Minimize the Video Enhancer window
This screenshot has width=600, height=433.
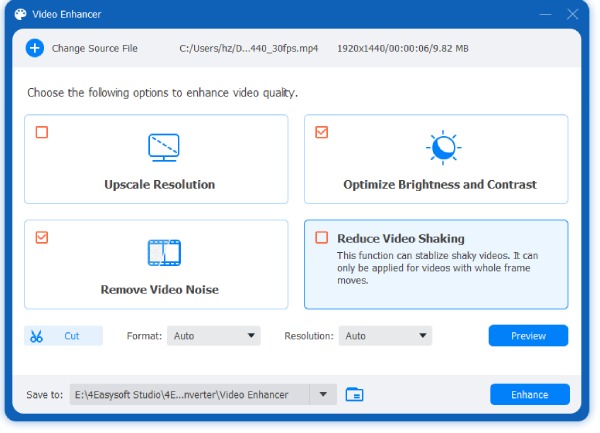tap(544, 14)
